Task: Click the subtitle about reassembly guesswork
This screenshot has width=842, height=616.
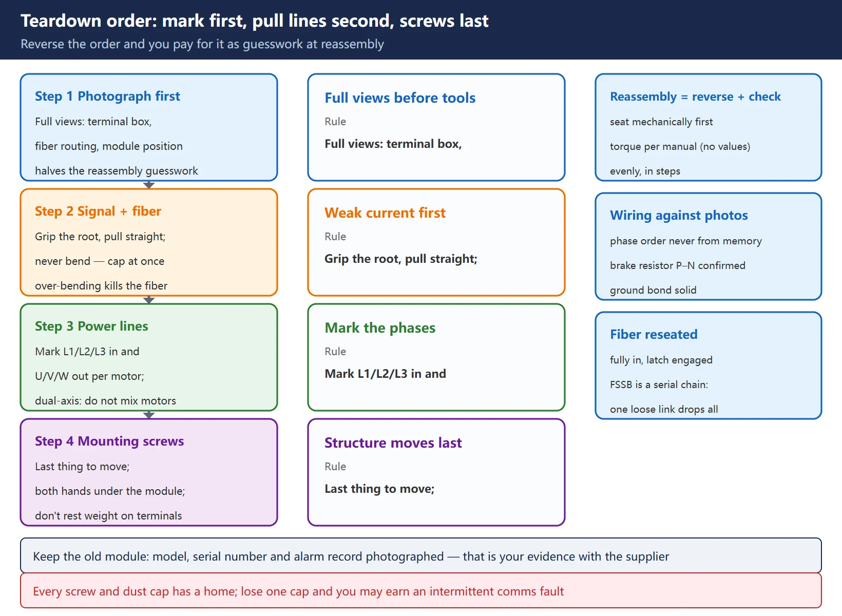Action: [202, 44]
